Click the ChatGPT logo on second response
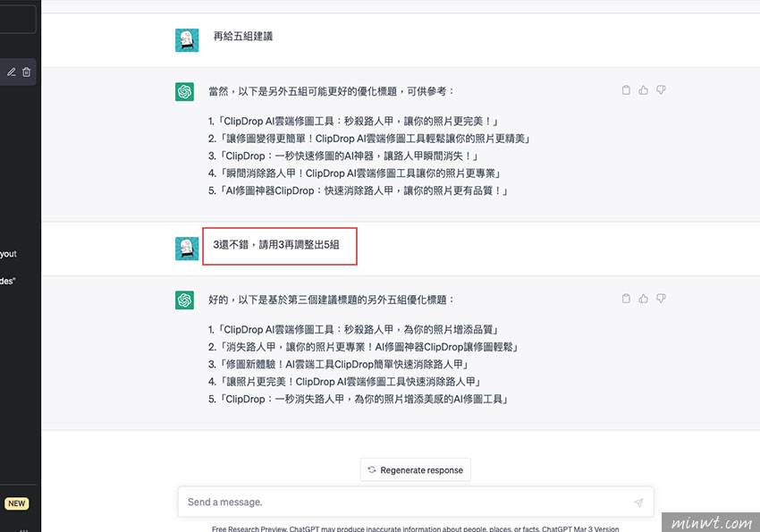 [x=185, y=300]
